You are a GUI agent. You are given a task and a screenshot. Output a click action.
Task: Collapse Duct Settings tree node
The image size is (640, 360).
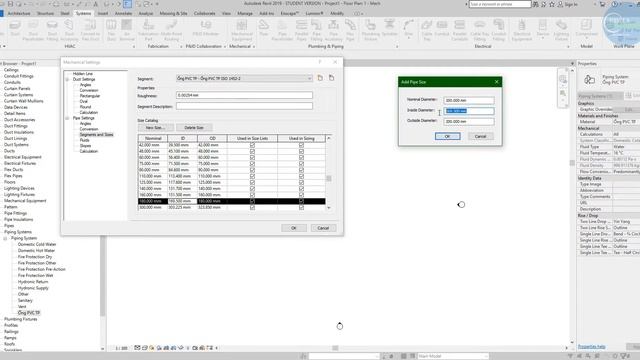(x=67, y=79)
